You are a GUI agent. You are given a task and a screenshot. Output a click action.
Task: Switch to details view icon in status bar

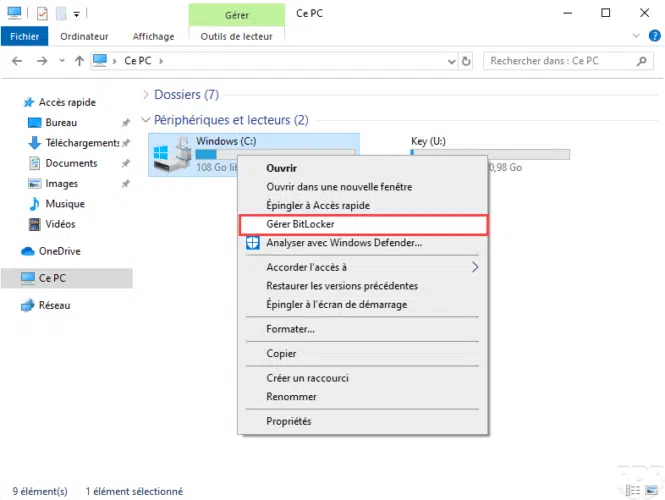633,491
